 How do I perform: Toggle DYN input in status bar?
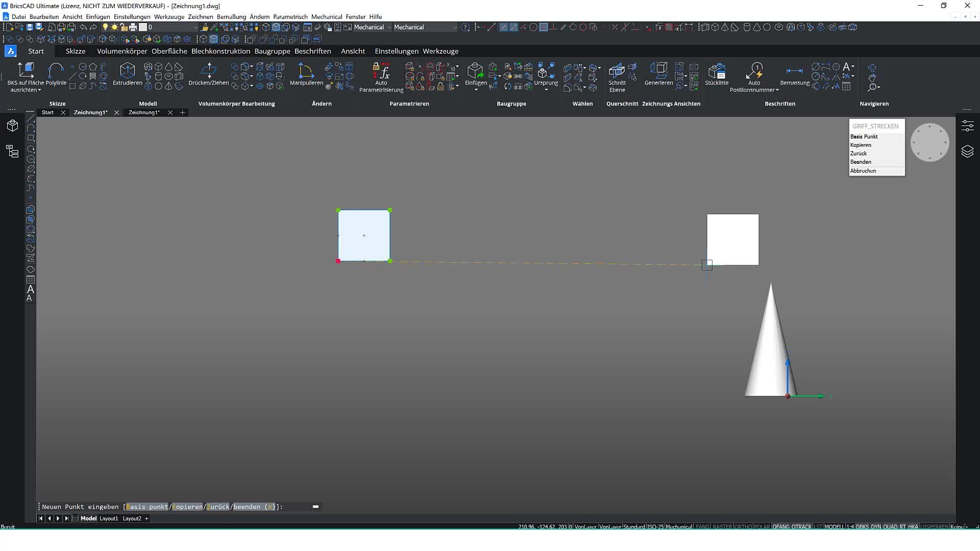(x=876, y=527)
